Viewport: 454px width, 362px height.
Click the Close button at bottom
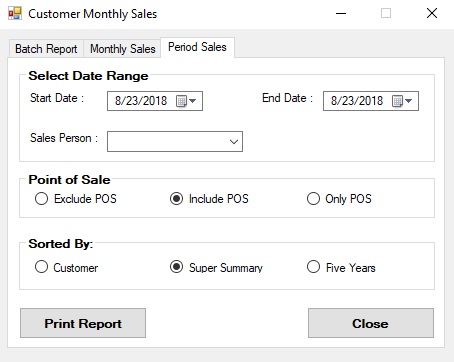[x=371, y=323]
